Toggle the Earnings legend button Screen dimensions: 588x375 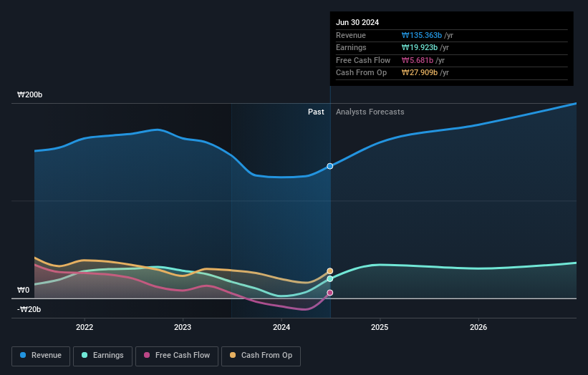(x=102, y=356)
